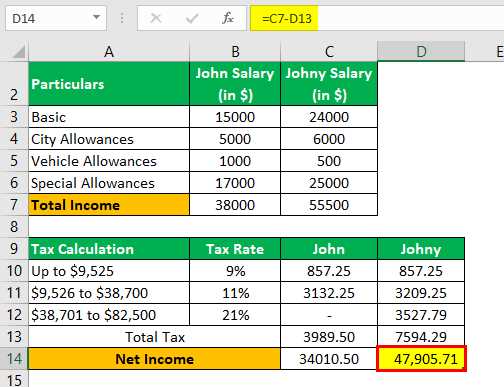
Task: Click the Particulars header cell
Action: [109, 84]
